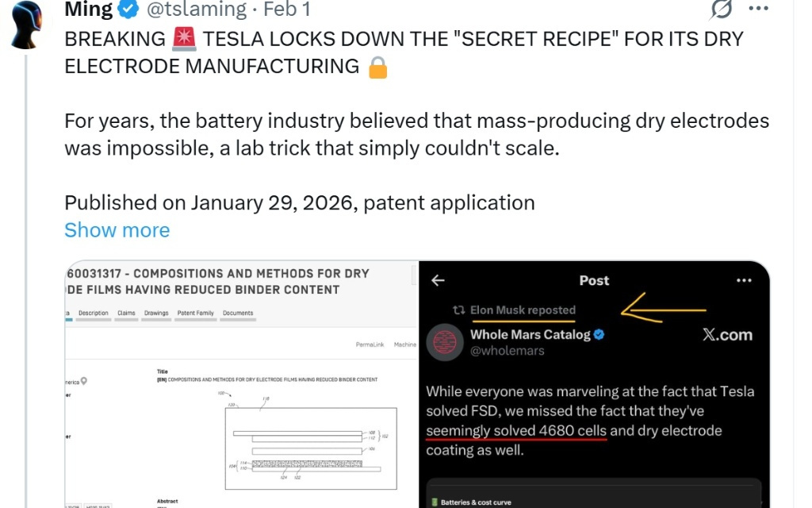Open the @tslaming handle link

coord(197,10)
